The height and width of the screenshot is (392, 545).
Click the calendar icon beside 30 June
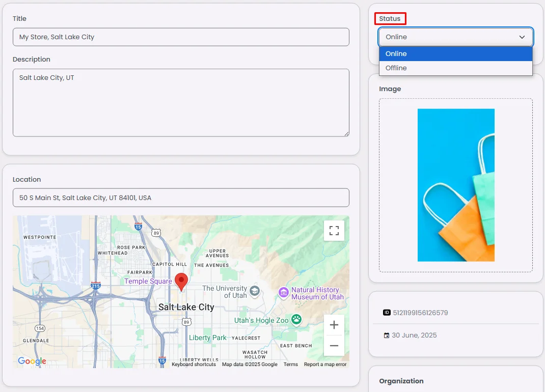387,335
